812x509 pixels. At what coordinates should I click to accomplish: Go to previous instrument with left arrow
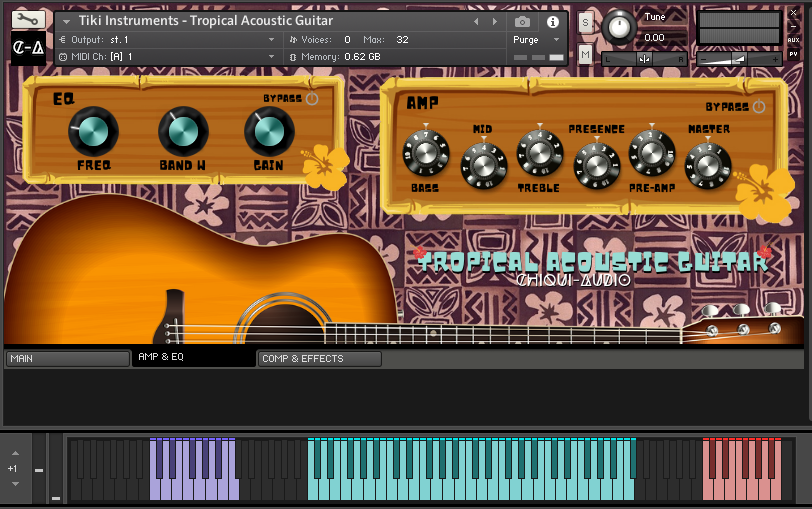tap(476, 21)
